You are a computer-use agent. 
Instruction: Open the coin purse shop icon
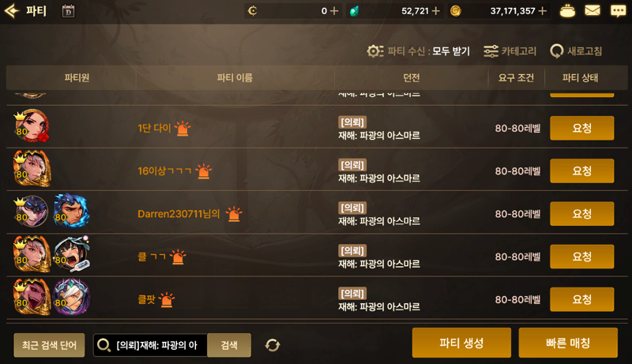567,11
